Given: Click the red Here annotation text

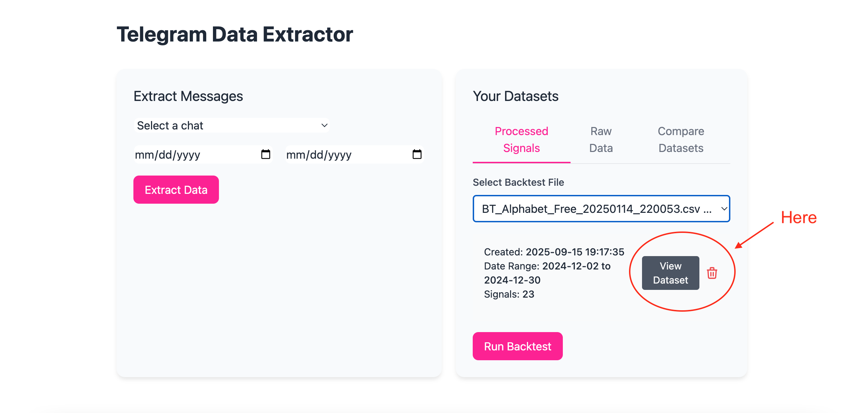Looking at the screenshot, I should [798, 217].
